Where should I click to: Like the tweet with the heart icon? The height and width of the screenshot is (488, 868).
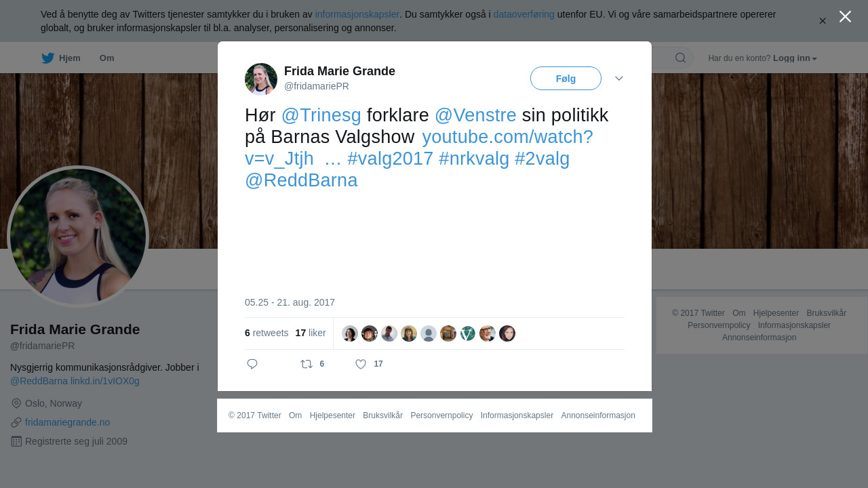pos(361,364)
